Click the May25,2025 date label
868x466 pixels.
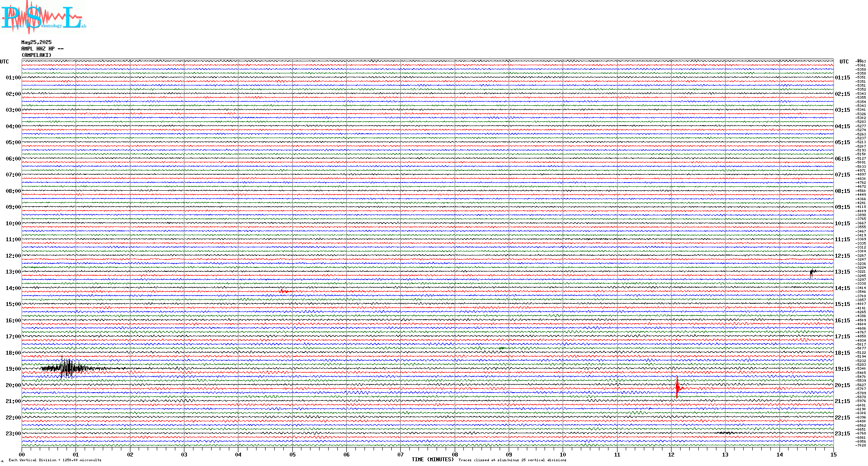(36, 42)
